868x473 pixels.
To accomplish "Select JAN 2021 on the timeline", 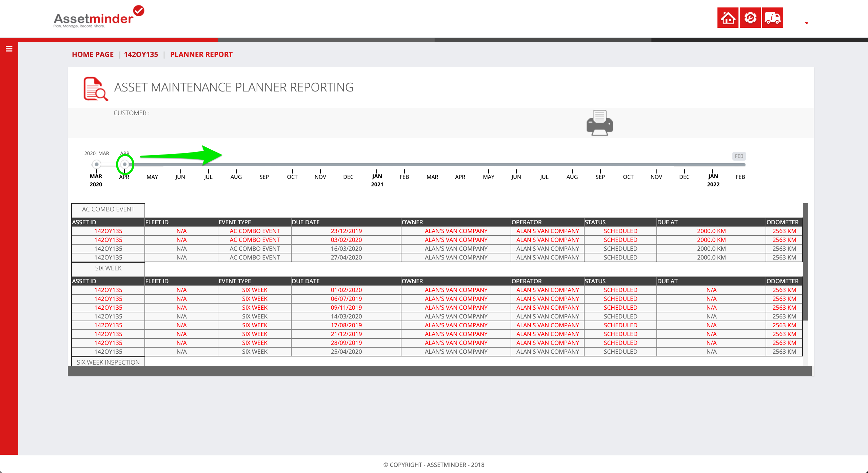I will coord(377,180).
